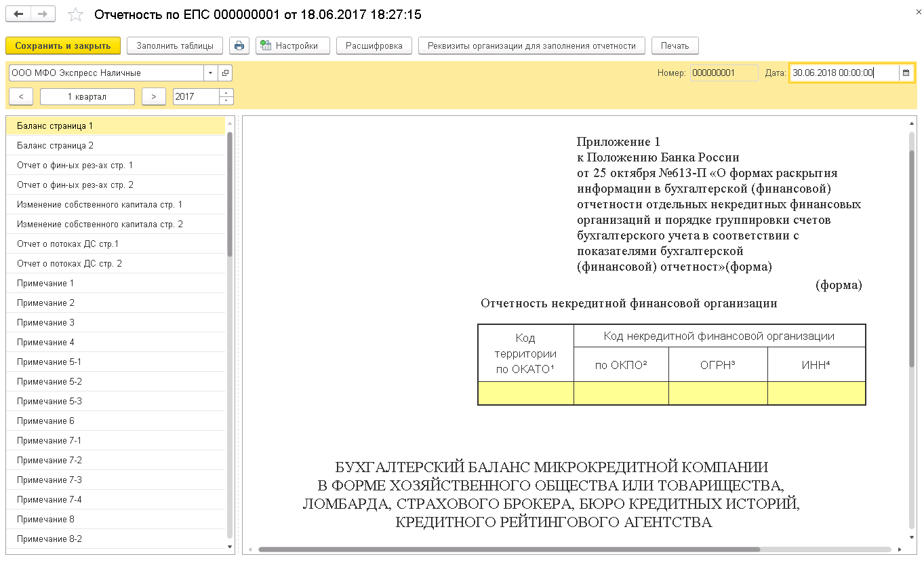Select Баланс страница 2 in list
Viewport: 924px width, 561px height.
tap(115, 145)
